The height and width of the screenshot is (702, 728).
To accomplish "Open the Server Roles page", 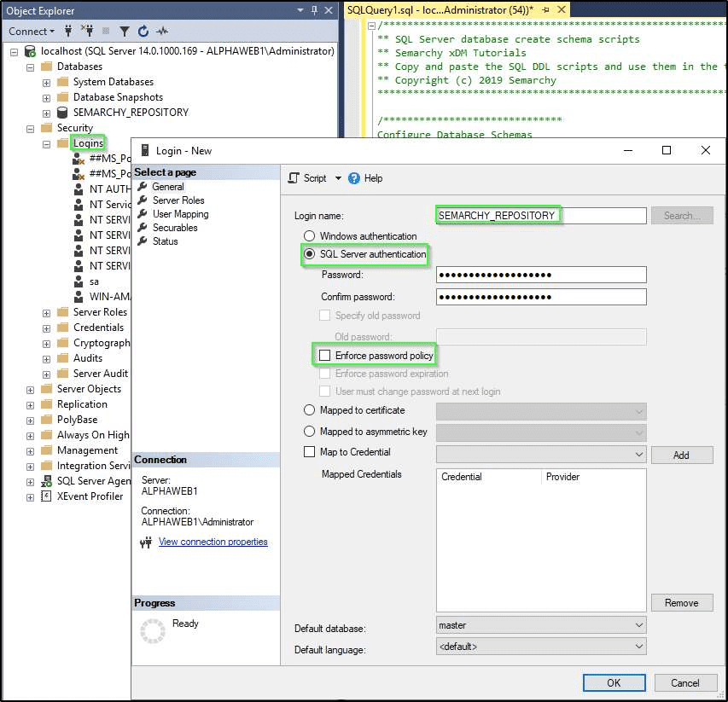I will 178,200.
